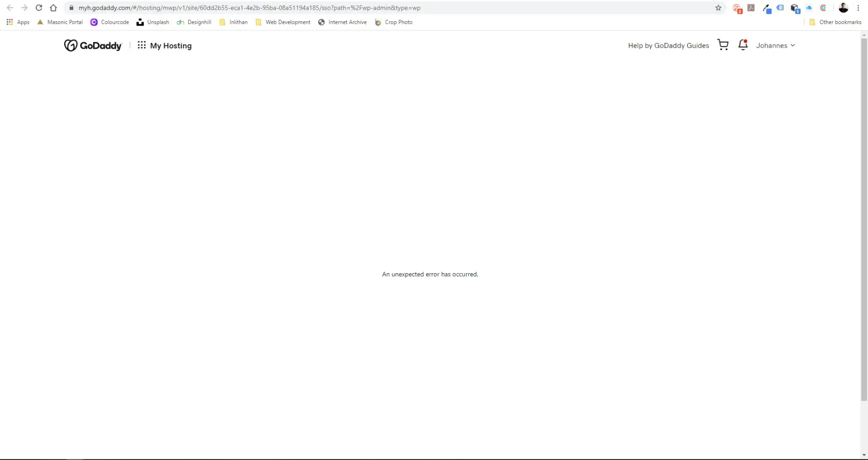Open the Adobe Acrobat PDF extension
868x460 pixels.
(x=751, y=8)
